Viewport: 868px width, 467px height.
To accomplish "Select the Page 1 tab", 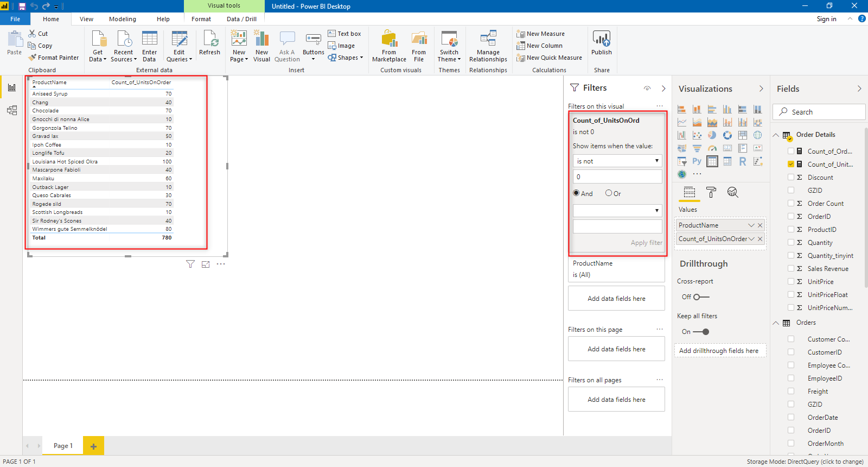I will pos(63,446).
